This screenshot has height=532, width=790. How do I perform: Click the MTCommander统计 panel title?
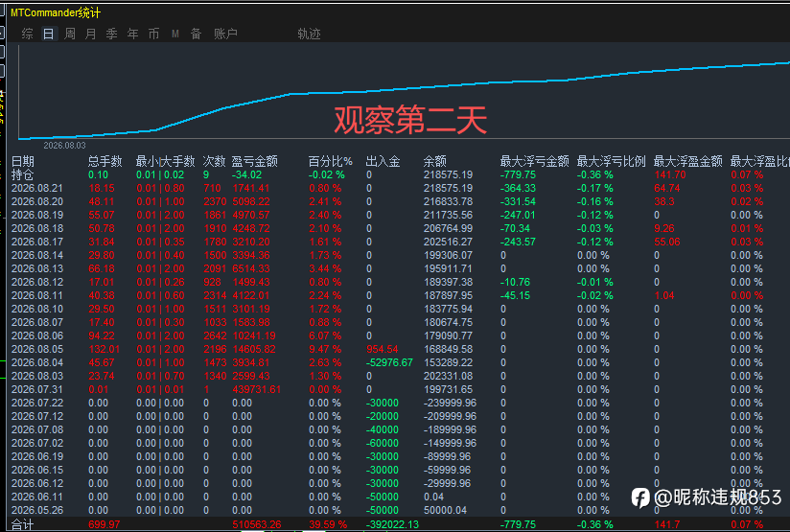(x=56, y=12)
